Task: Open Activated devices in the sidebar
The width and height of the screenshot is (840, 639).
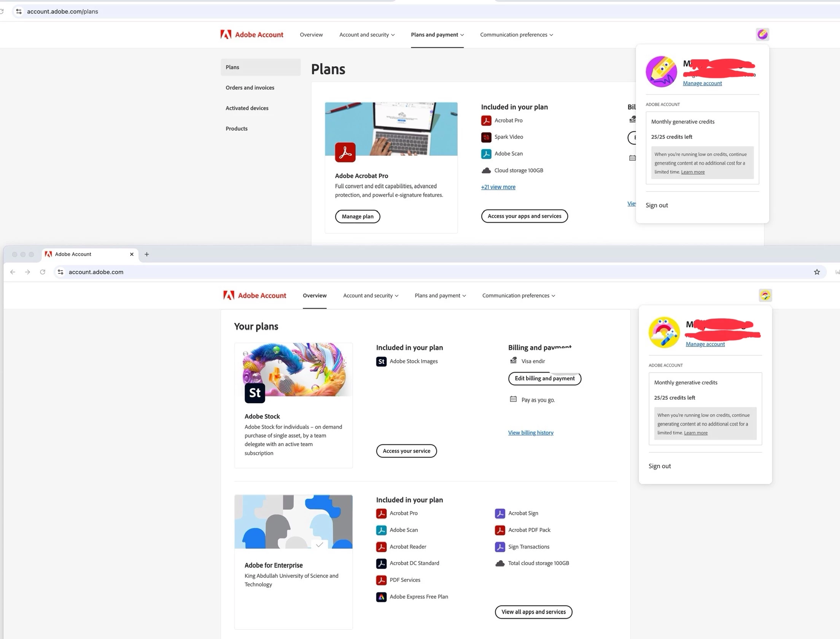Action: coord(247,108)
